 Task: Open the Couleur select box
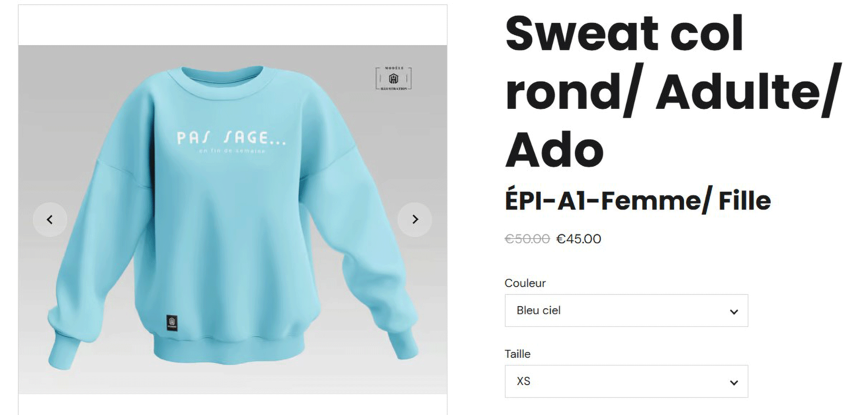click(626, 310)
